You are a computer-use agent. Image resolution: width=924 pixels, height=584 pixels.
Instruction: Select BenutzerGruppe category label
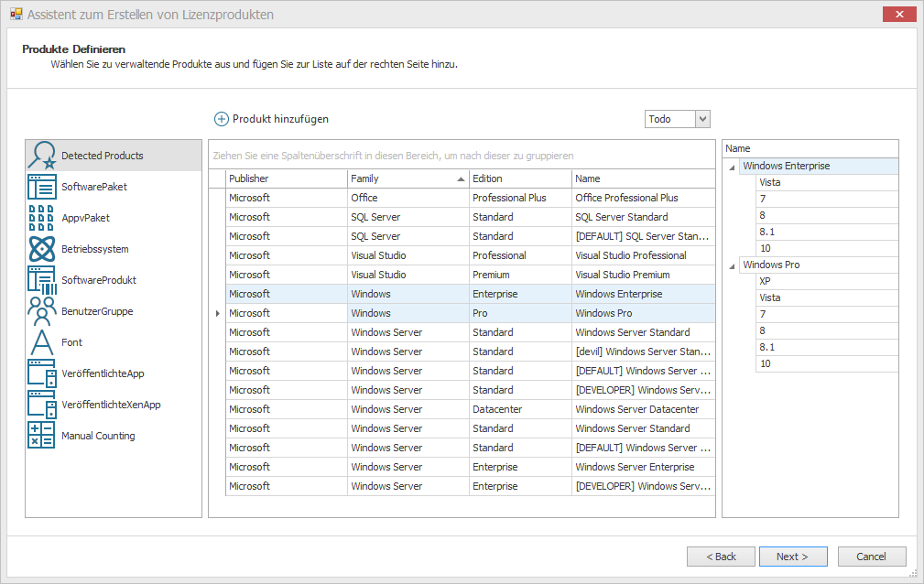click(97, 311)
